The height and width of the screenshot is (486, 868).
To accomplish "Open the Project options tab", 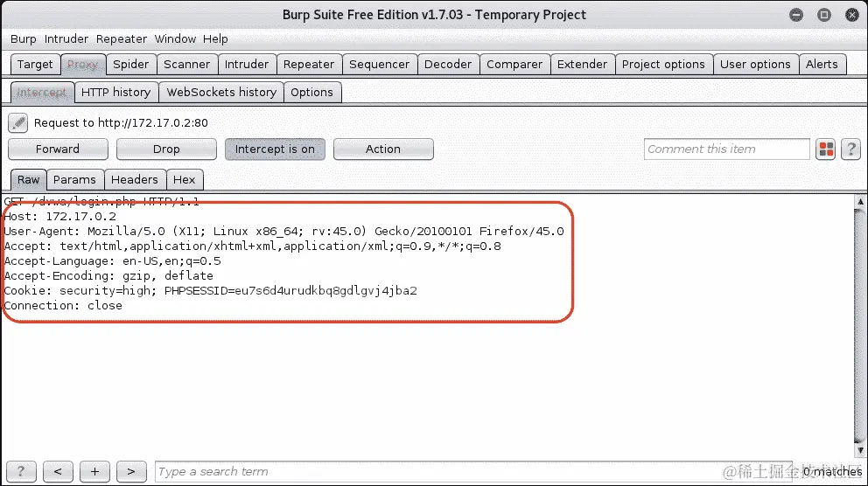I will click(663, 64).
